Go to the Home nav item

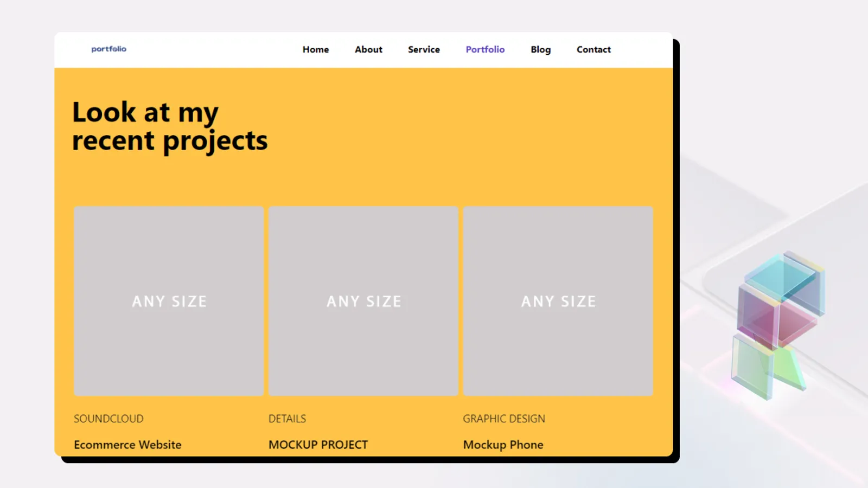316,49
